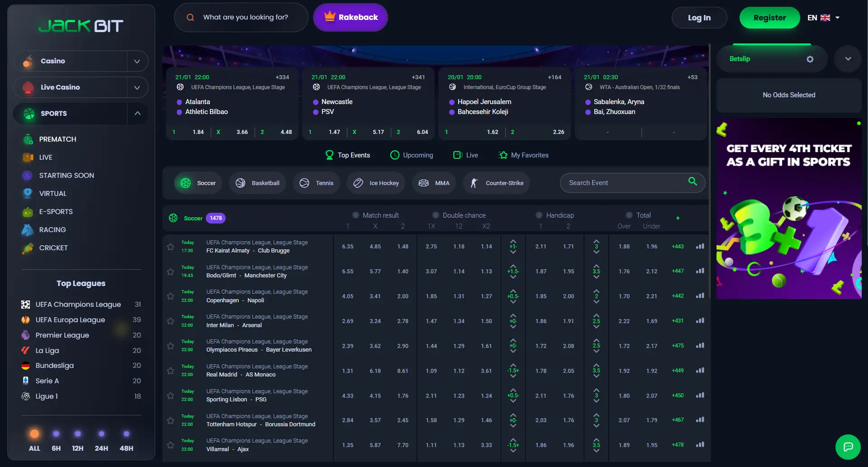The width and height of the screenshot is (868, 467).
Task: Open the E-Sports section
Action: 56,212
